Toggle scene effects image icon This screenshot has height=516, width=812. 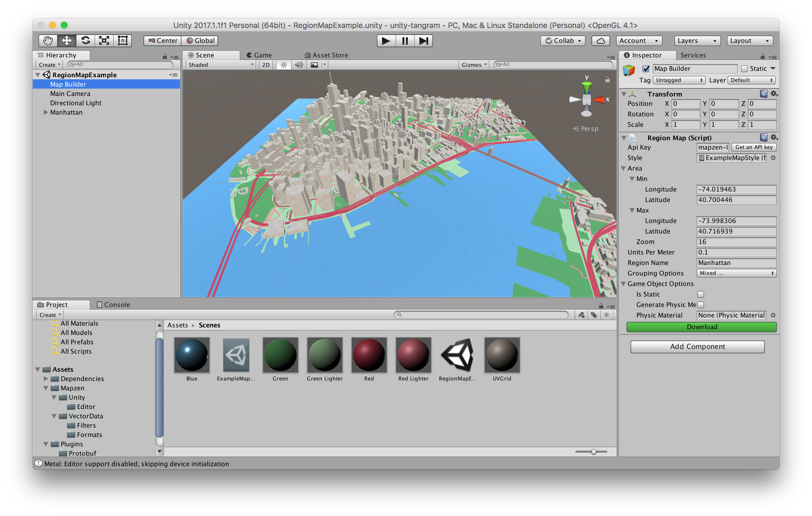pos(314,65)
